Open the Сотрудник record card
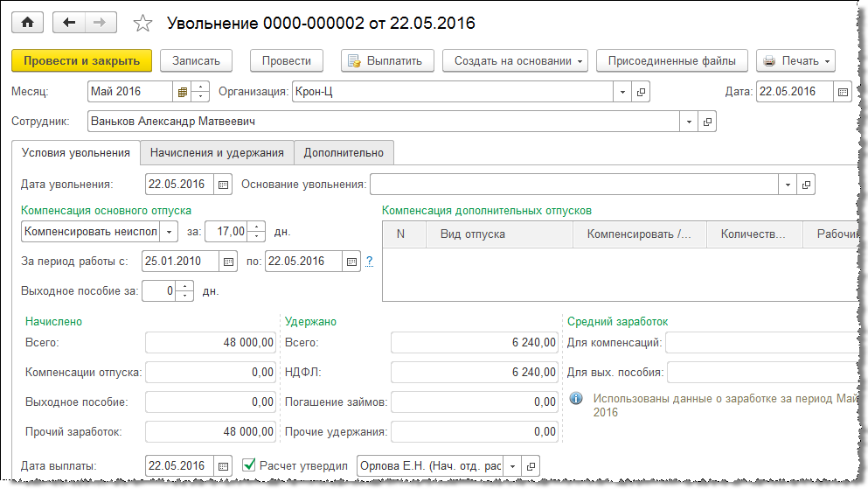Viewport: 868px width, 489px height. pos(707,122)
